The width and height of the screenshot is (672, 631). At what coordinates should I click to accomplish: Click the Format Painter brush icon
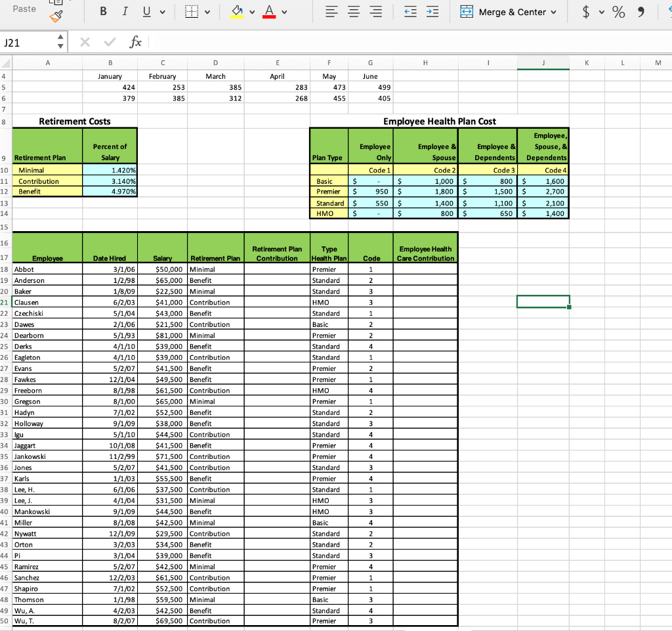56,16
